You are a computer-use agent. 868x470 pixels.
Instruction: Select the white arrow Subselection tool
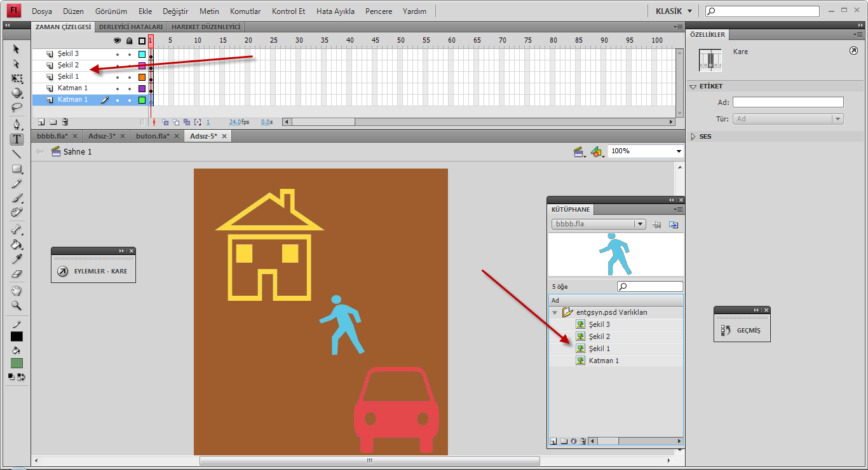[x=17, y=64]
